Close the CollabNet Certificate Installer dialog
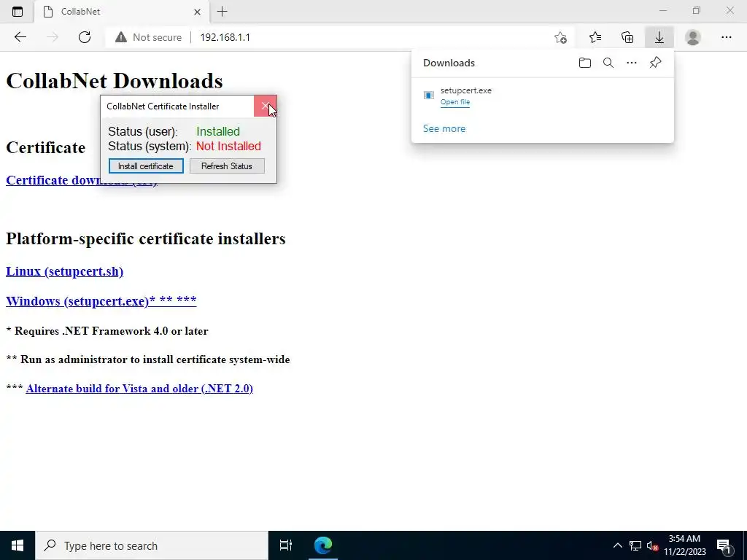The height and width of the screenshot is (560, 747). [265, 106]
